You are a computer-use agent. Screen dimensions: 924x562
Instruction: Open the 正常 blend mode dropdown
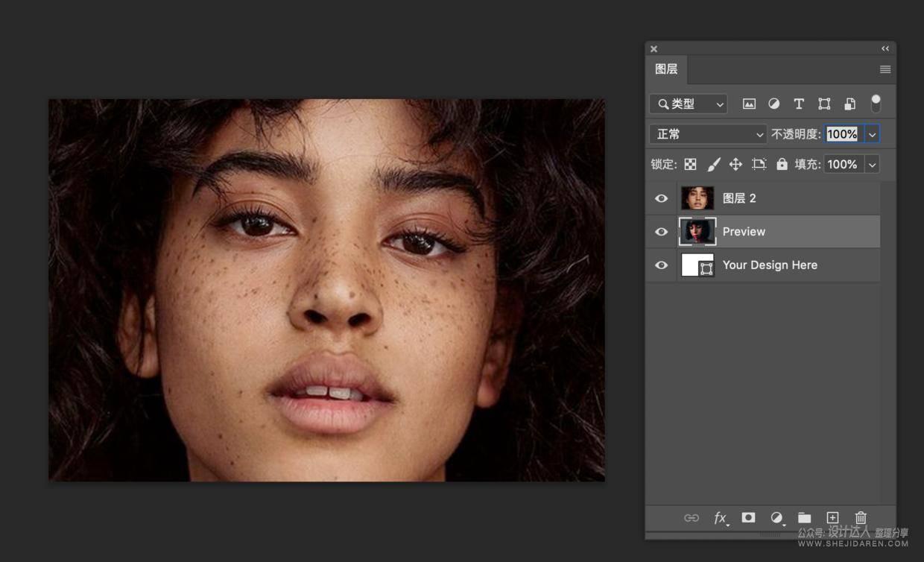point(708,134)
